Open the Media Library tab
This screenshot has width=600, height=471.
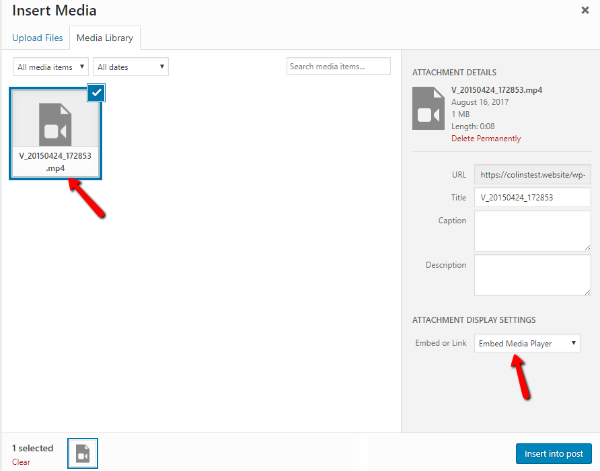(105, 37)
